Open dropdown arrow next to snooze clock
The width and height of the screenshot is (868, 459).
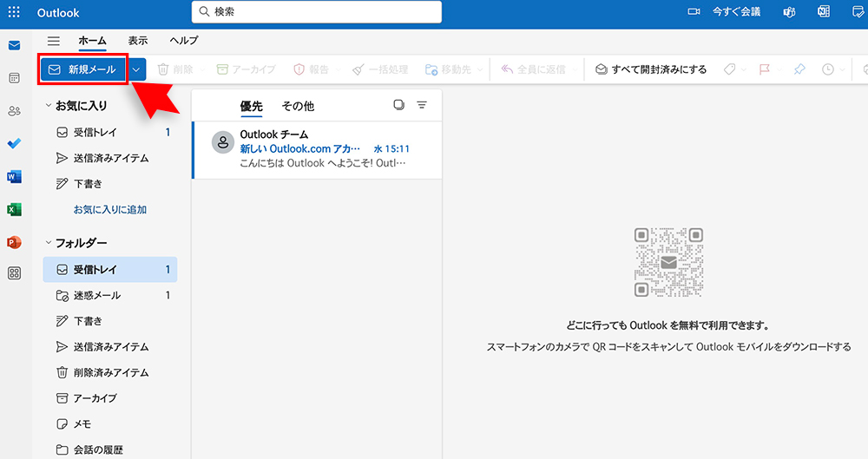(x=842, y=69)
